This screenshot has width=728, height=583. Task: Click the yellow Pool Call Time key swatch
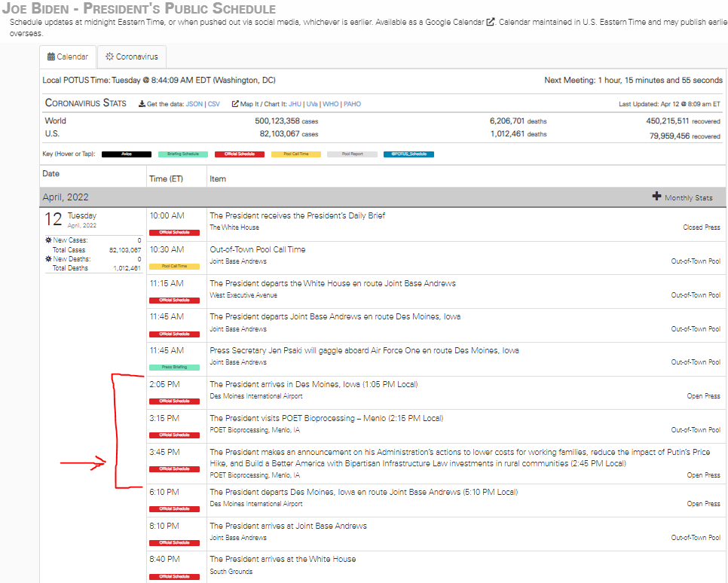(295, 154)
